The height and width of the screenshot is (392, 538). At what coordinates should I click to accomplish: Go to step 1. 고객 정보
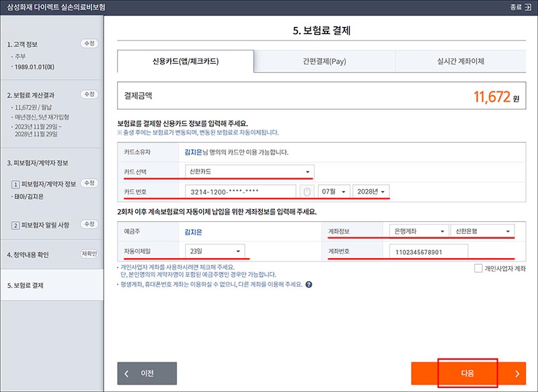(x=23, y=44)
